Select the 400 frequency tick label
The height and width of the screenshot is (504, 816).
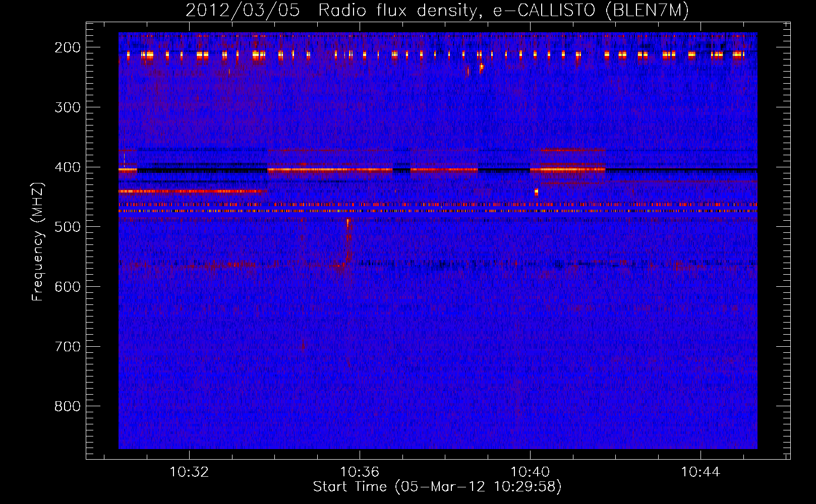coord(68,167)
